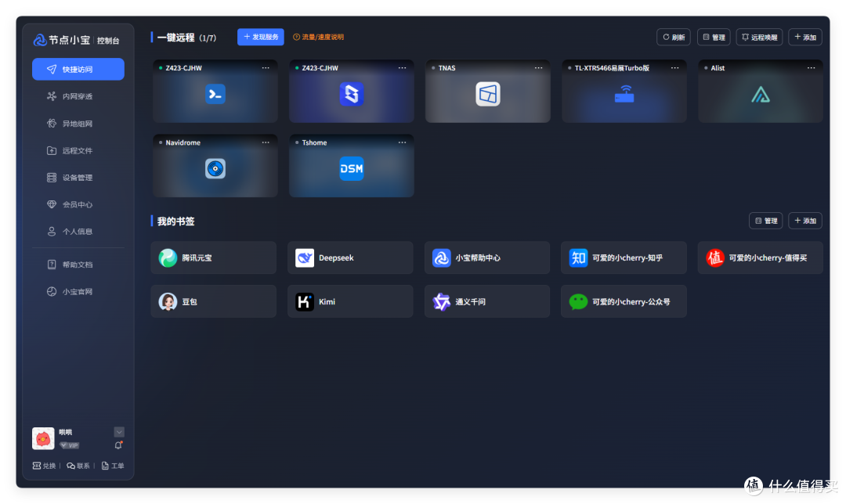Image resolution: width=846 pixels, height=504 pixels.
Task: Open 流量/速度说明 link
Action: point(318,38)
